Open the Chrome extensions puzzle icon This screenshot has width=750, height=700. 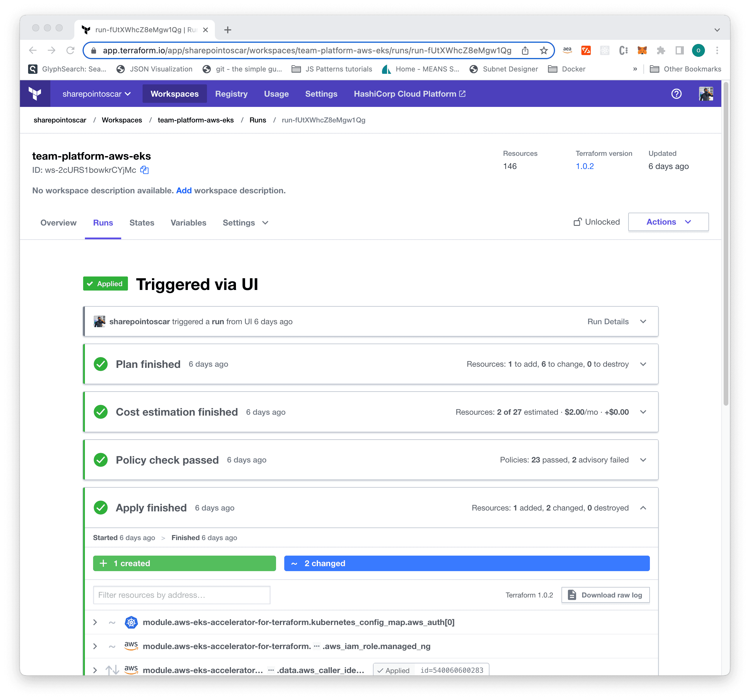[661, 50]
